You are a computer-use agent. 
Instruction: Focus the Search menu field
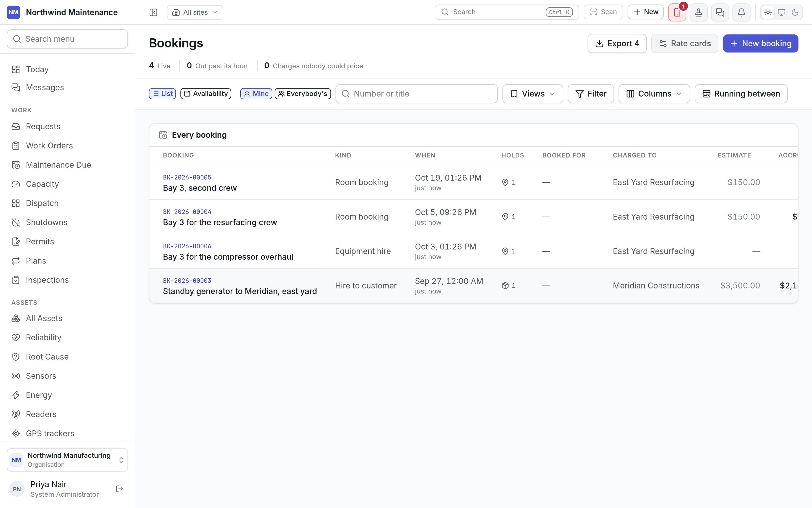pos(67,39)
